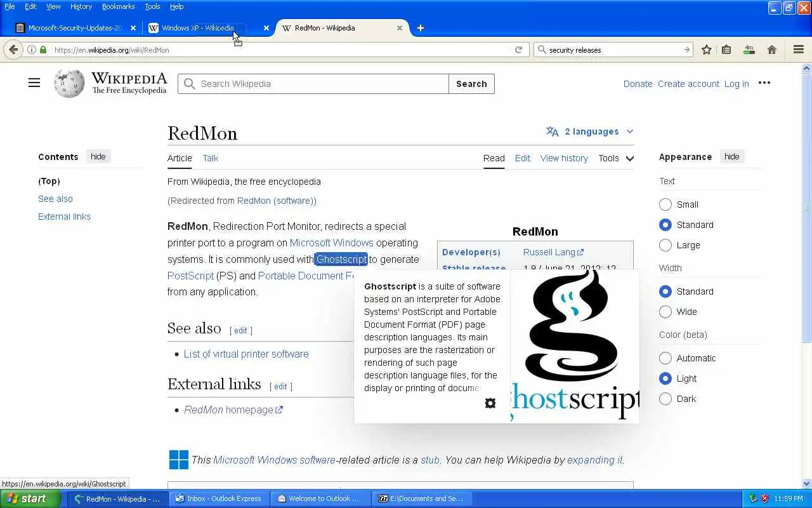Switch to the E:\Documents 7-Zip taskbar item

[x=422, y=498]
